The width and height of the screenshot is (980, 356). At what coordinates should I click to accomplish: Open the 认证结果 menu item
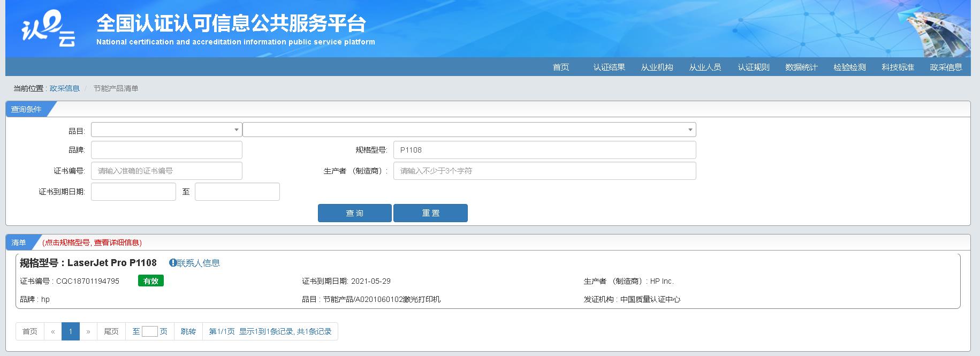tap(609, 67)
